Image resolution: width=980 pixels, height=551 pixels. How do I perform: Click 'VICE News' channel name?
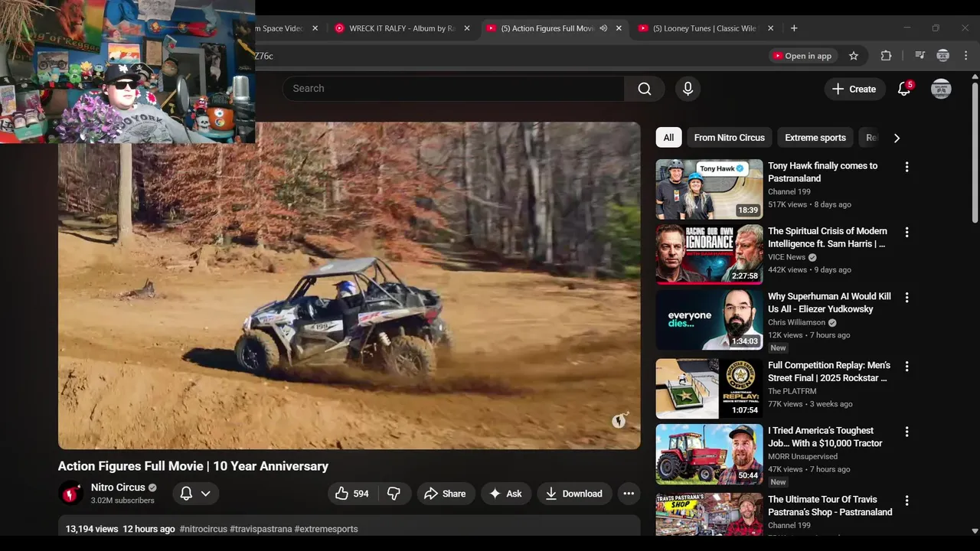tap(787, 257)
